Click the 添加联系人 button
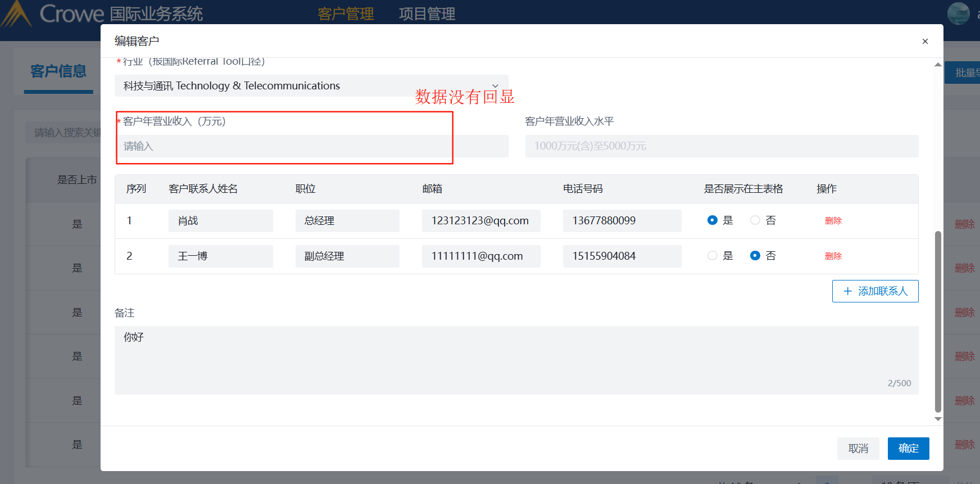 click(x=875, y=291)
